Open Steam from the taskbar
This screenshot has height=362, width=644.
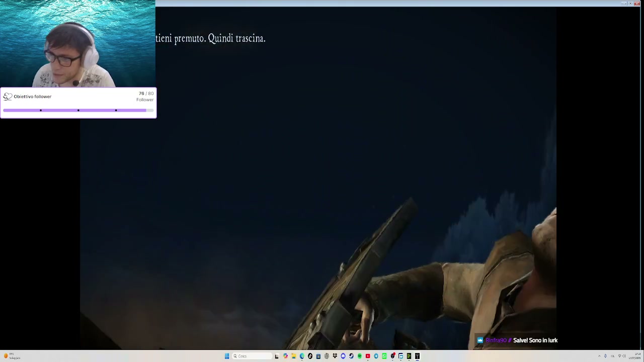tap(351, 356)
